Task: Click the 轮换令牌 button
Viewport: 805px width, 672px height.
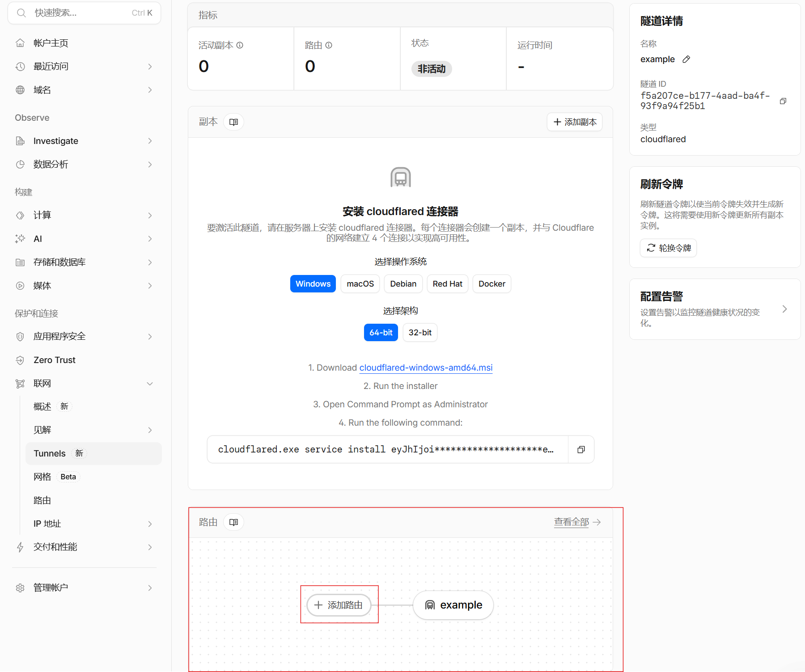Action: point(668,248)
